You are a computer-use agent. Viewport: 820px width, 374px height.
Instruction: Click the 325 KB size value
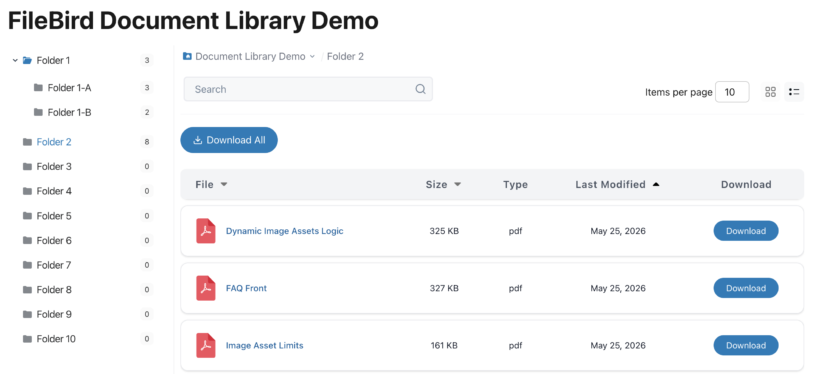point(444,231)
